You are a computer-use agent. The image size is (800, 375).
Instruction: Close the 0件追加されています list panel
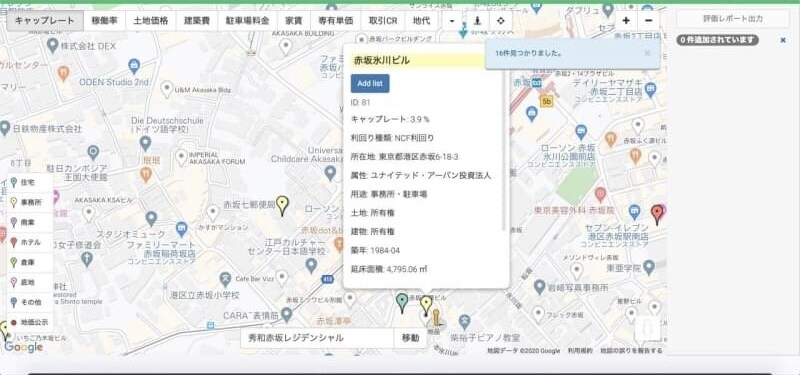(x=783, y=40)
